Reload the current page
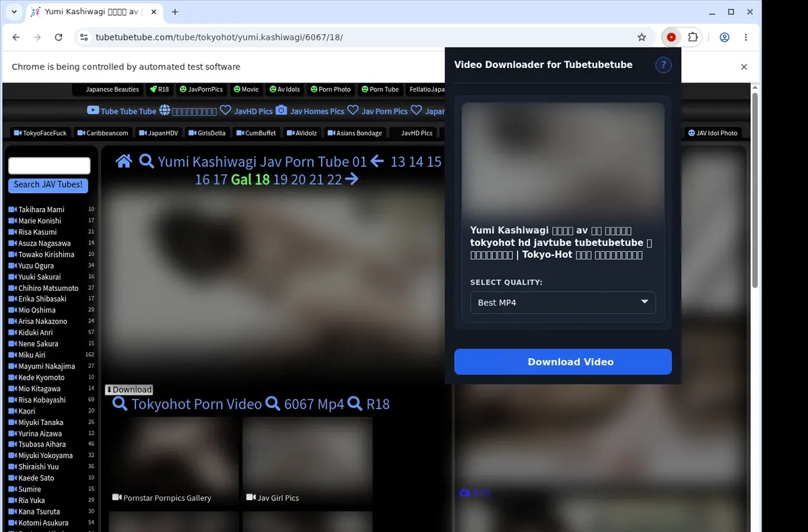The image size is (808, 532). (59, 38)
